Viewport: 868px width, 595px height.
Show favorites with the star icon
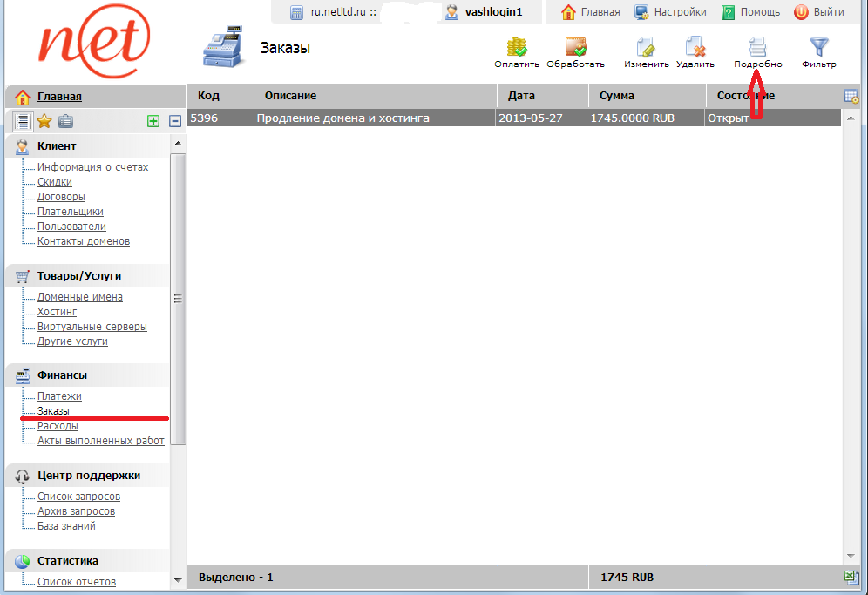tap(44, 121)
